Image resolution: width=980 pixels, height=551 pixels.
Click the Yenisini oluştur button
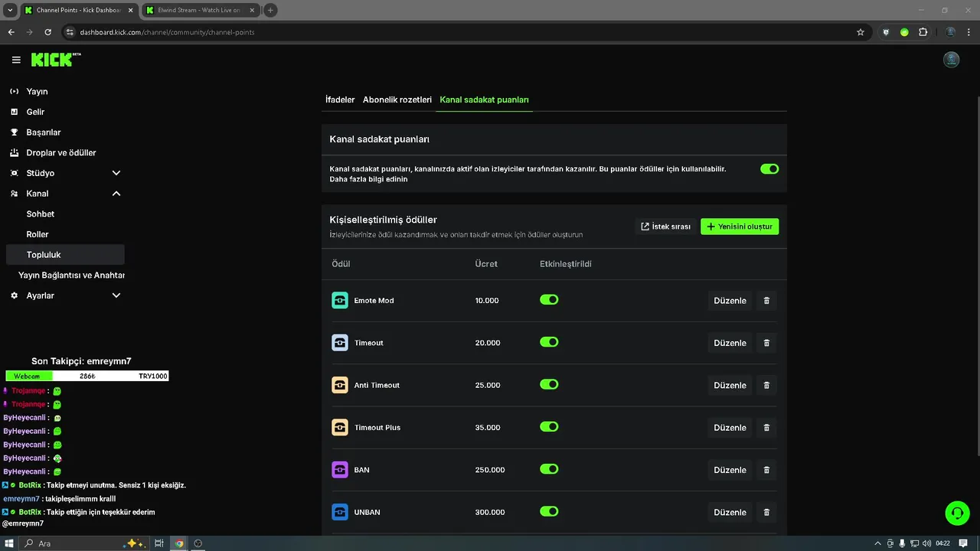(740, 227)
